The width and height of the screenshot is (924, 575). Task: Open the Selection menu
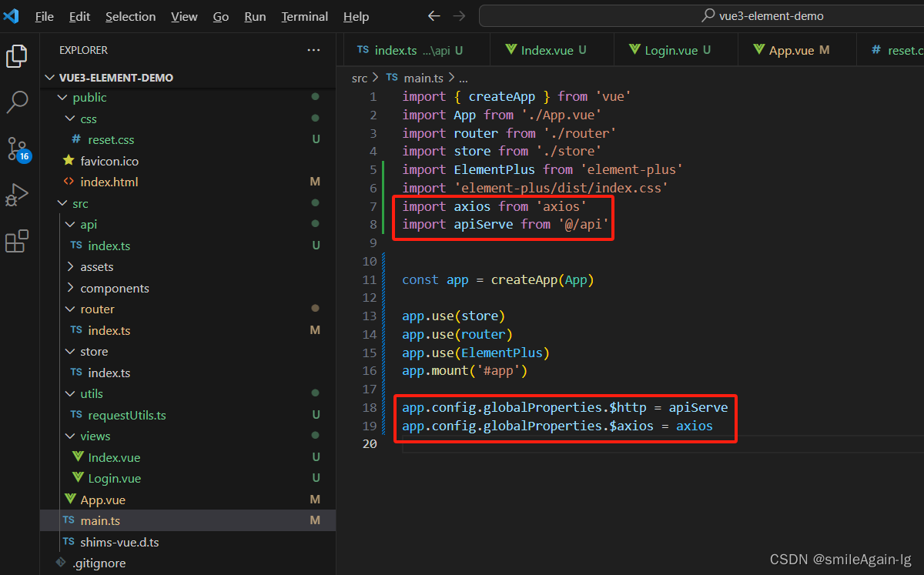(129, 16)
